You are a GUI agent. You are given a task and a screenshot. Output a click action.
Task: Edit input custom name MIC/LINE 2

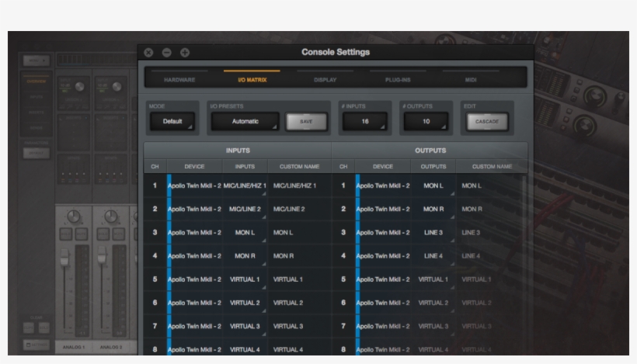[299, 209]
